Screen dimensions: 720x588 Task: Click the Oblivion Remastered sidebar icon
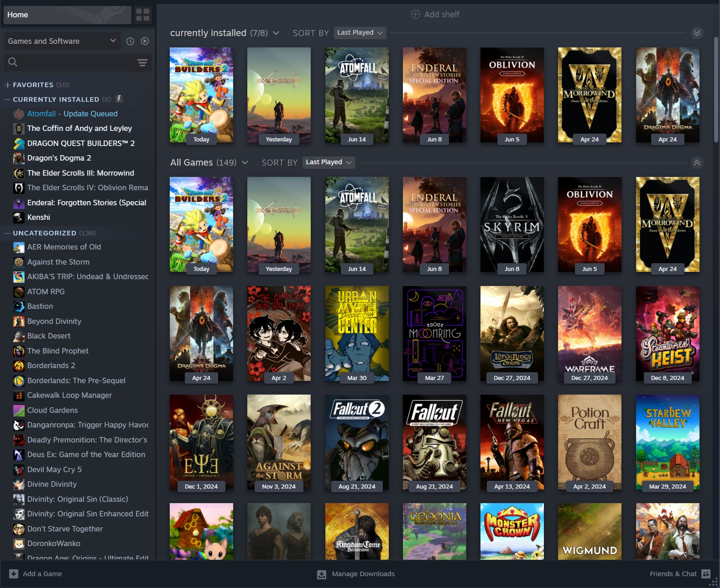click(x=19, y=188)
